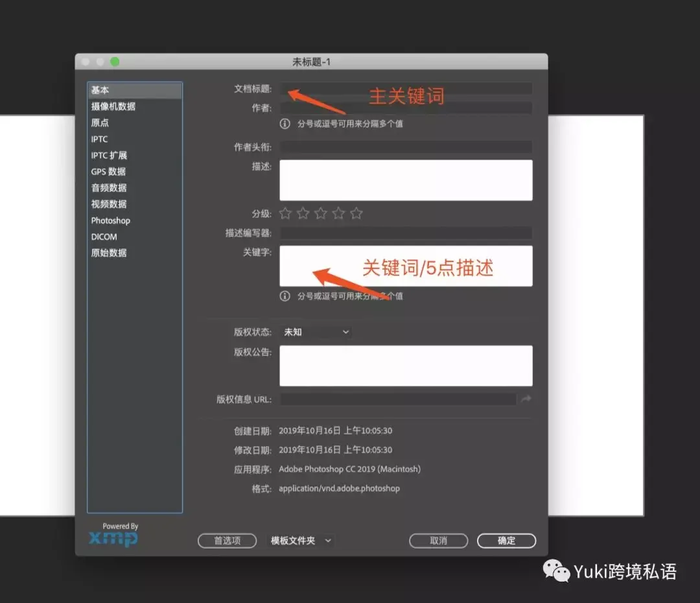Click the 文档标题 input field

coord(406,88)
